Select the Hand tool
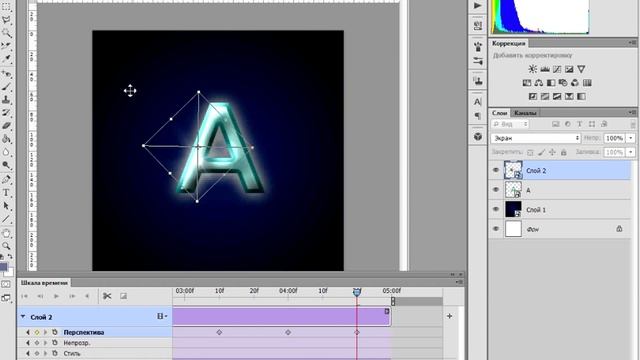 pos(6,233)
